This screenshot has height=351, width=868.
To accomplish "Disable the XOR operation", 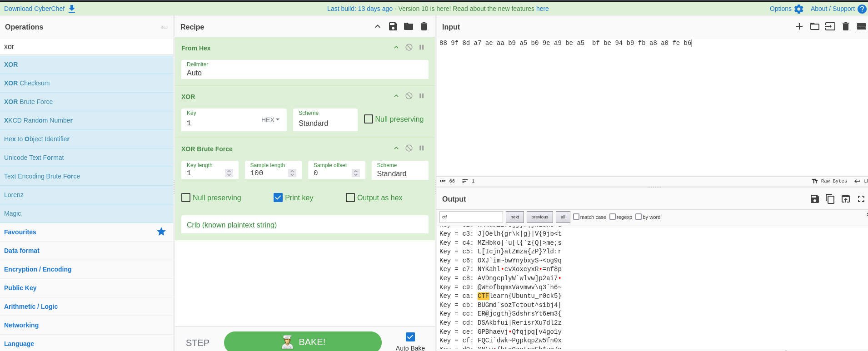I will click(x=409, y=96).
